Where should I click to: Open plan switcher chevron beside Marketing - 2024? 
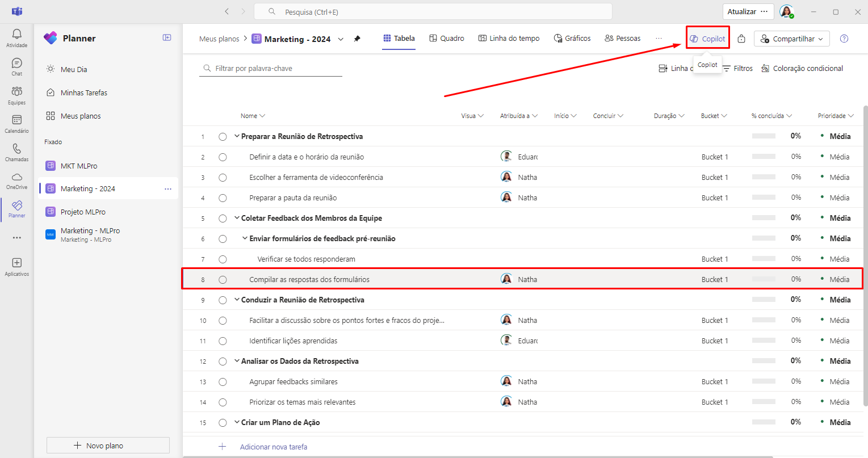(x=341, y=39)
